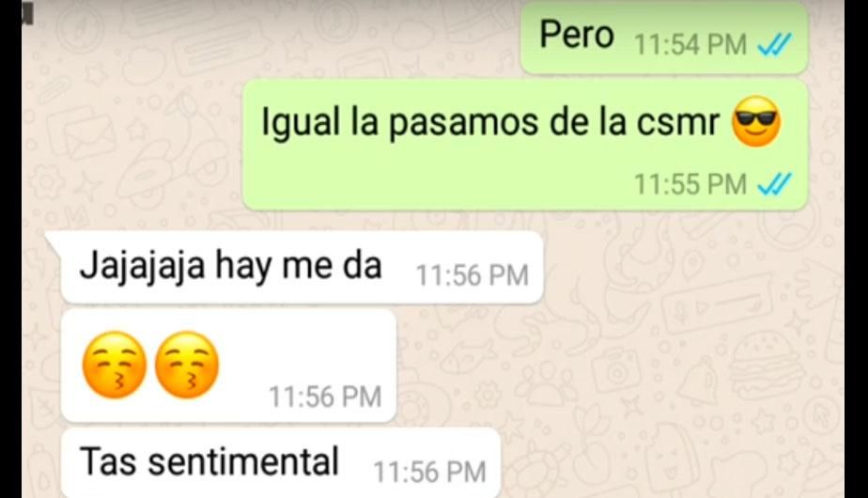Select the "Igual la pasamos de la csmr" text
The width and height of the screenshot is (868, 498).
pos(490,122)
